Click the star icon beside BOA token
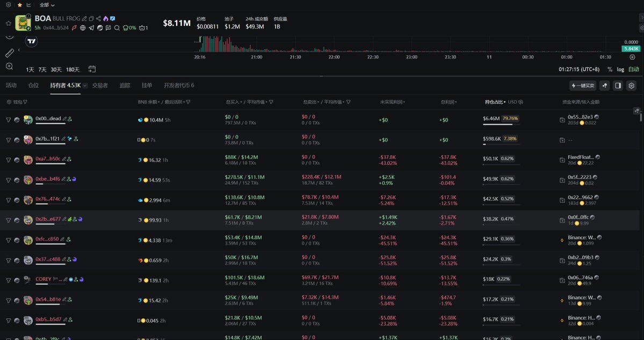This screenshot has width=644, height=340. 9,23
